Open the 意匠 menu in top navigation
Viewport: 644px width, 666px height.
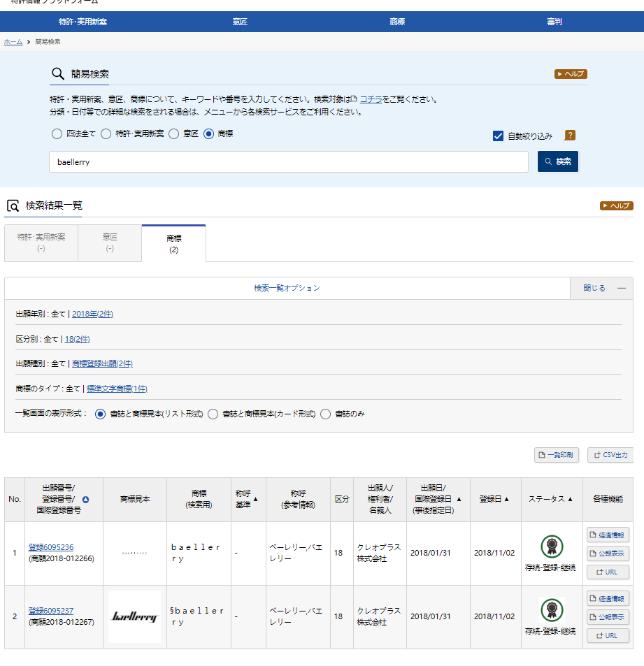pyautogui.click(x=240, y=22)
